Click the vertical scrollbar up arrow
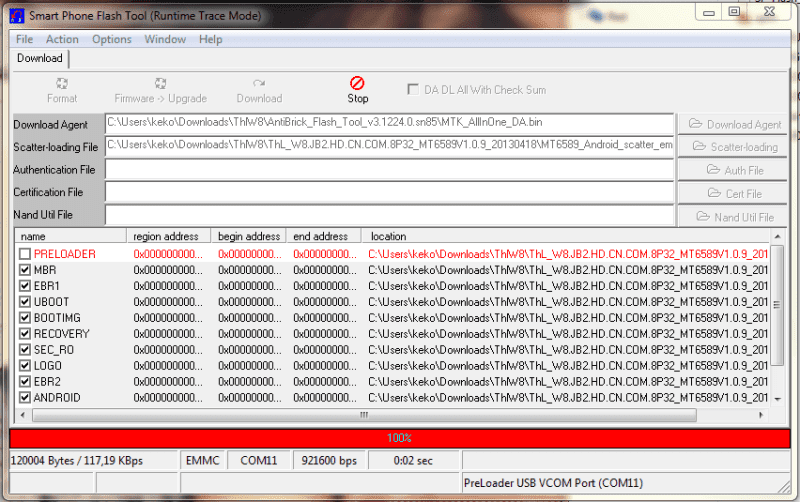800x502 pixels. point(777,237)
